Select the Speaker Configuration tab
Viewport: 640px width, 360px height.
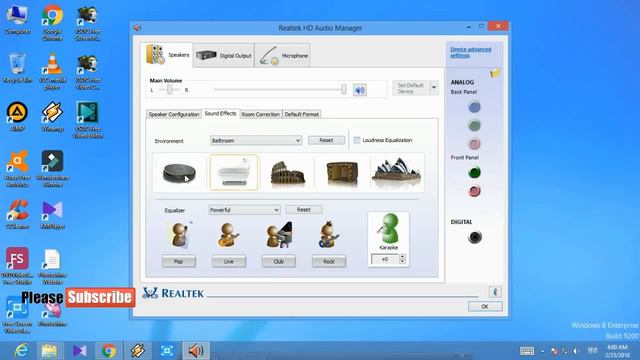coord(174,114)
